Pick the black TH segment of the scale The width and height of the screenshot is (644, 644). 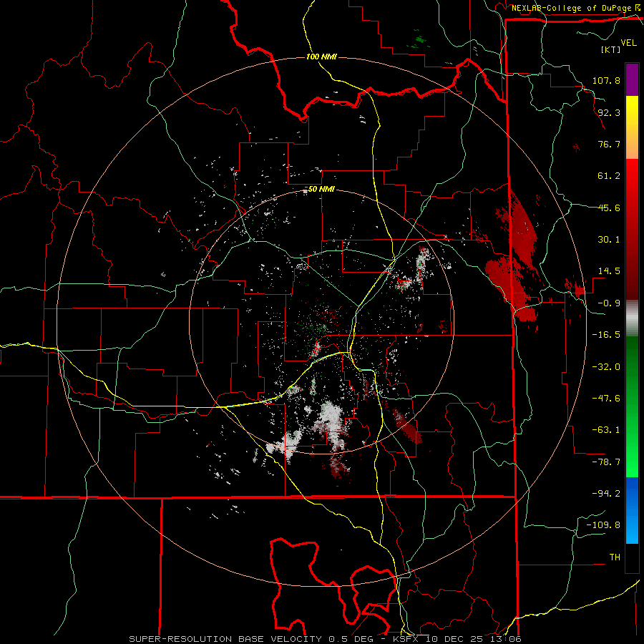coord(632,558)
